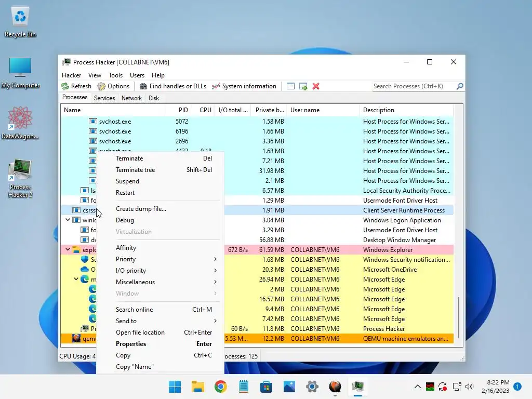Click the red X terminate window icon
The width and height of the screenshot is (532, 399).
point(316,86)
